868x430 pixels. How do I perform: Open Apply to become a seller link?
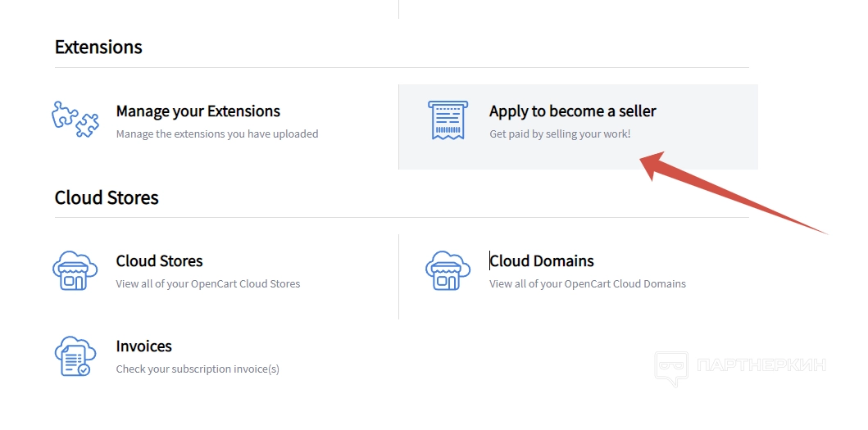point(572,111)
